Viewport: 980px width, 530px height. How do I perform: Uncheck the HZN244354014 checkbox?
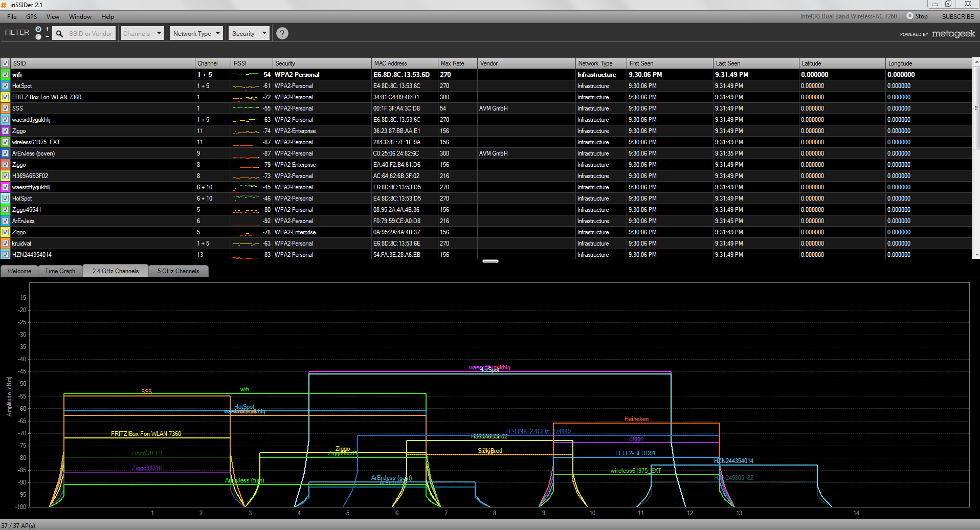(x=6, y=255)
